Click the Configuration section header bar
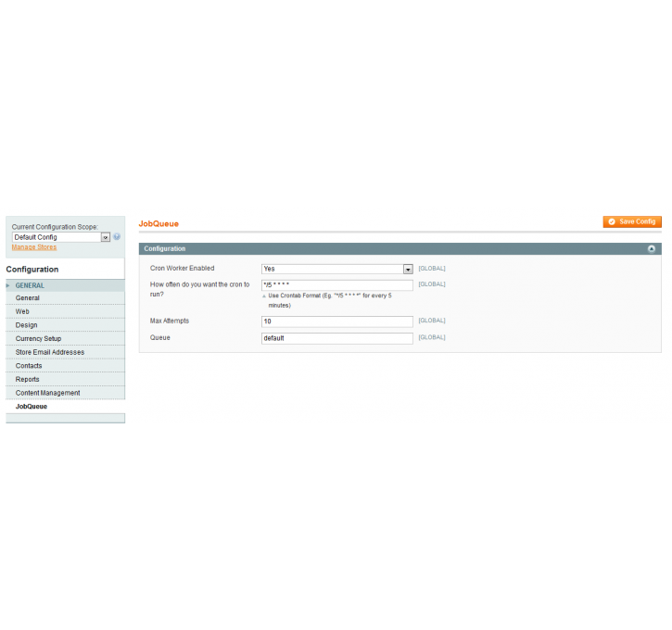 (x=399, y=249)
